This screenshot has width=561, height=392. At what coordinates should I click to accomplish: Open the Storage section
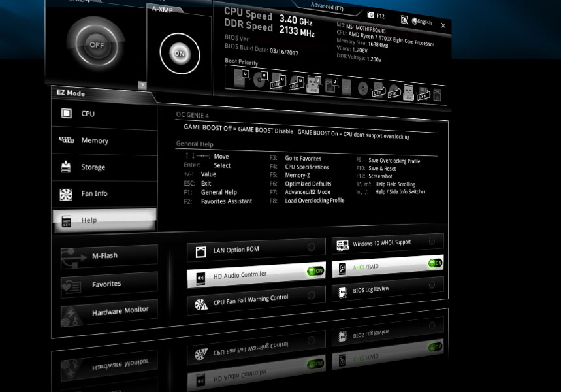pyautogui.click(x=104, y=167)
